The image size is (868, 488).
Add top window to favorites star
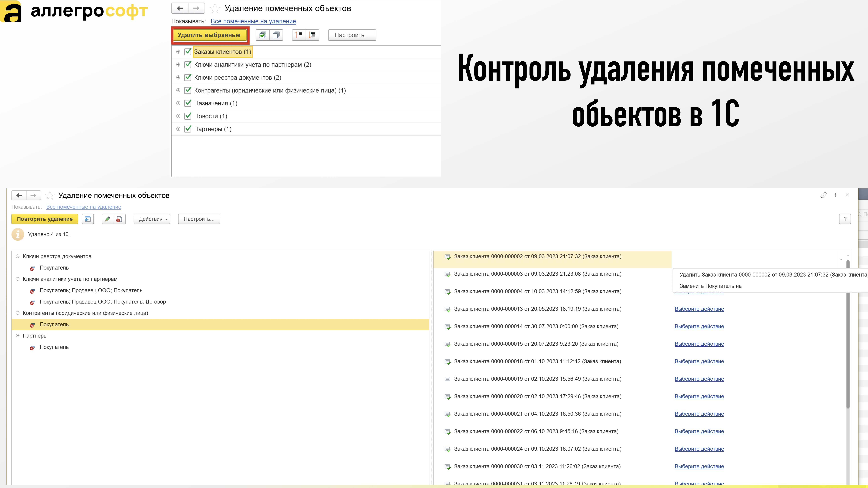(215, 8)
